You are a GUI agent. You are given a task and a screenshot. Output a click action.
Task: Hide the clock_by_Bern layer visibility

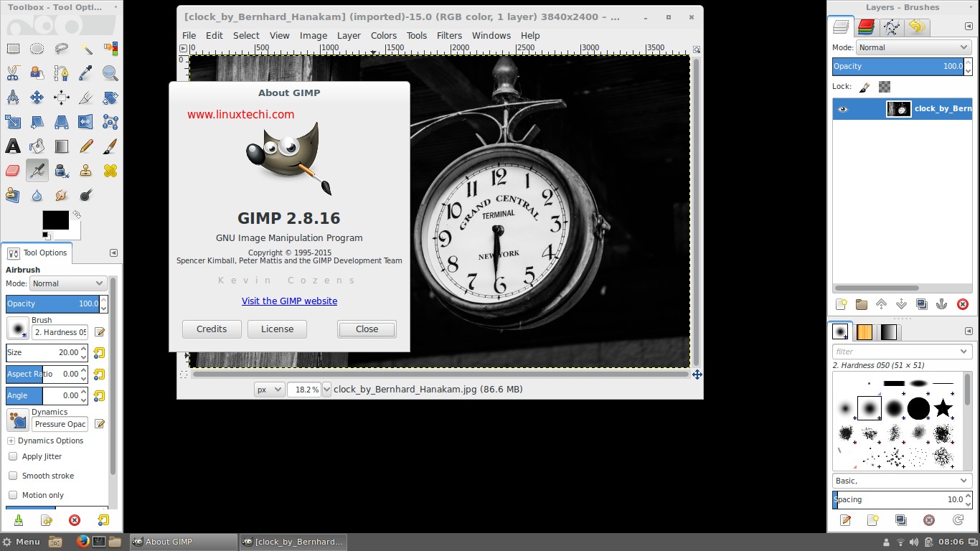pyautogui.click(x=843, y=109)
